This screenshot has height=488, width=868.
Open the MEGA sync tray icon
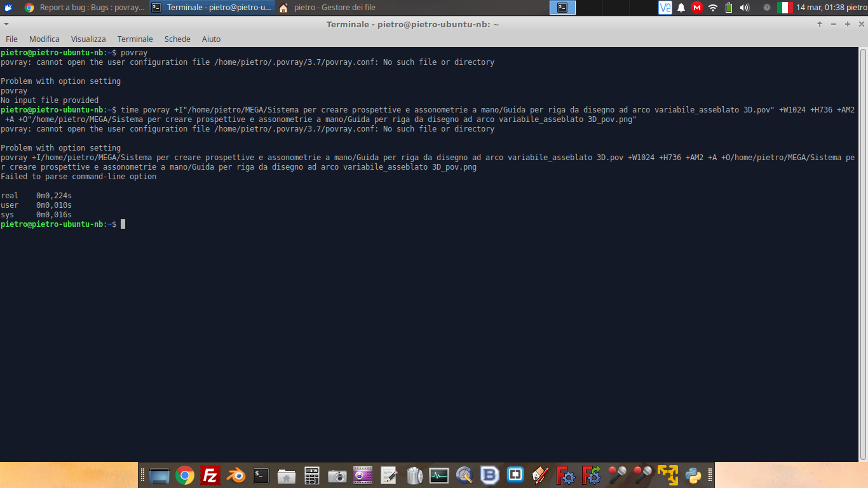point(697,8)
